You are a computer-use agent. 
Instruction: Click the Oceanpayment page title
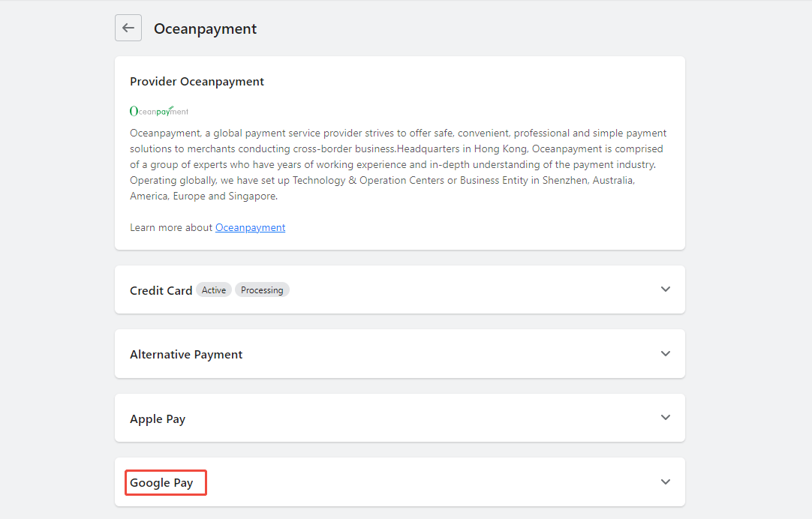(x=205, y=29)
